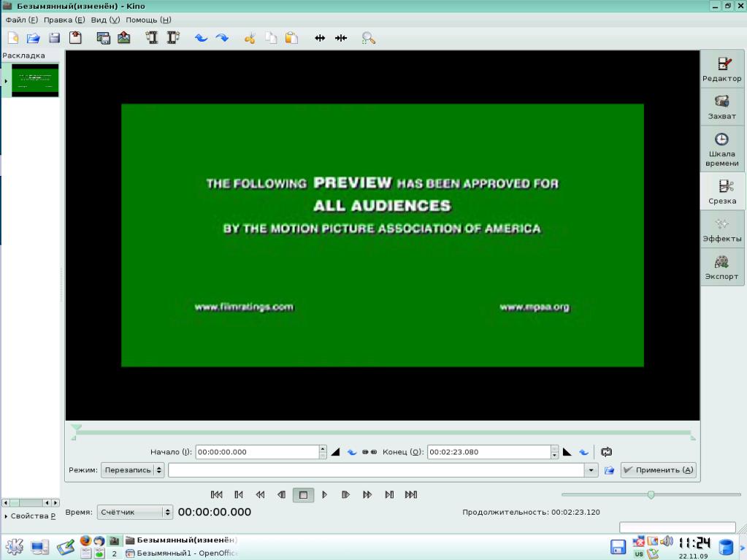This screenshot has height=560, width=747.
Task: Cut with the scissors icon
Action: pos(250,38)
